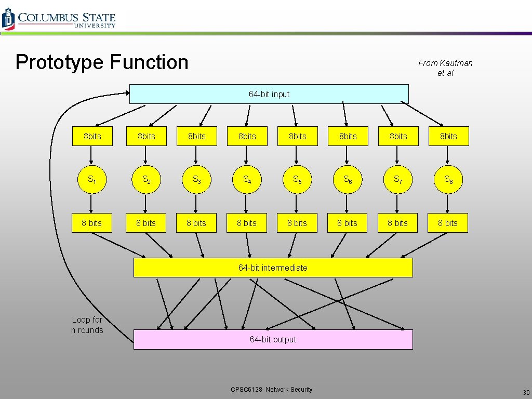Select the S5 substitution circle
532x399 pixels.
297,180
